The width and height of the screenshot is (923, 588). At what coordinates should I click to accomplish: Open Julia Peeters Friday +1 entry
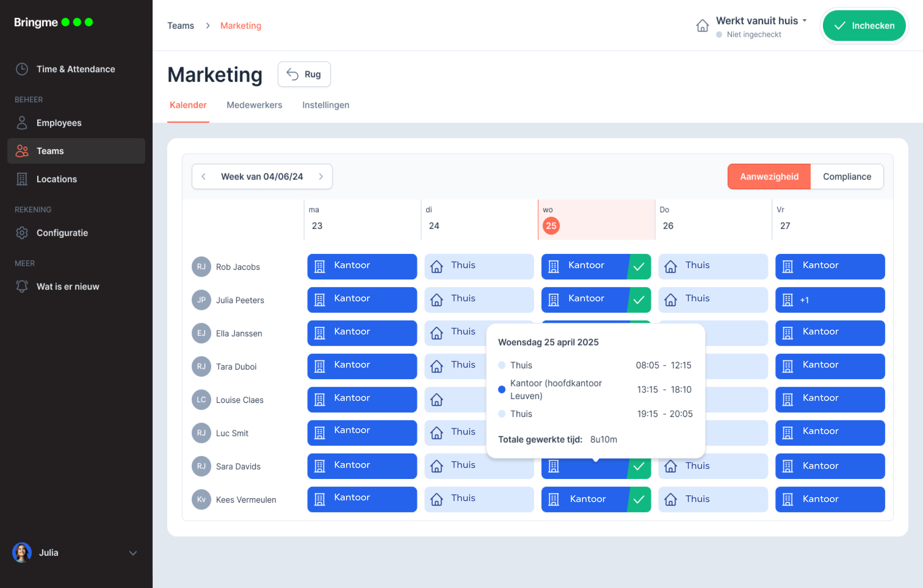[x=830, y=300]
